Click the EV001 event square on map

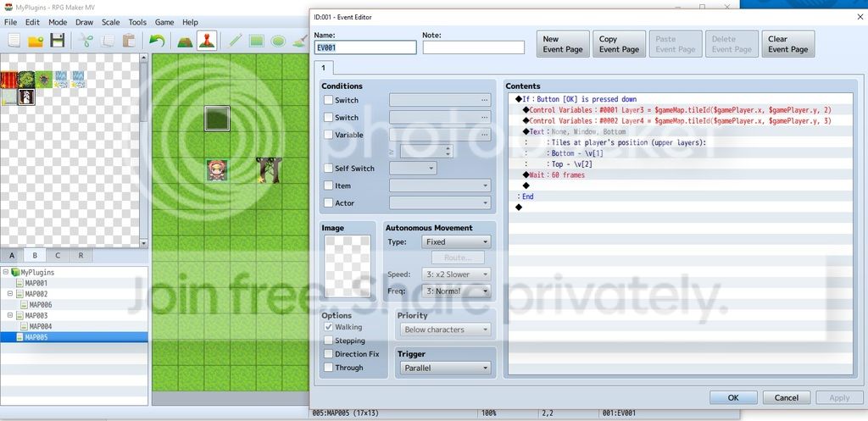tap(217, 119)
